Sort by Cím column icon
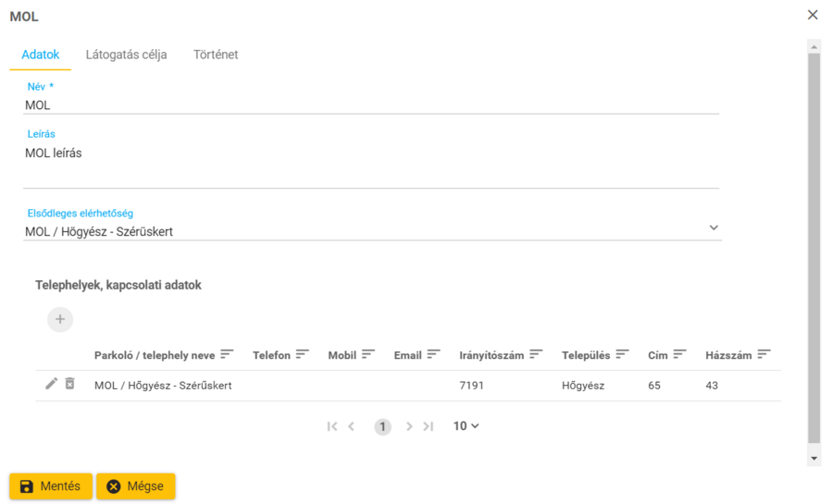 [x=679, y=355]
